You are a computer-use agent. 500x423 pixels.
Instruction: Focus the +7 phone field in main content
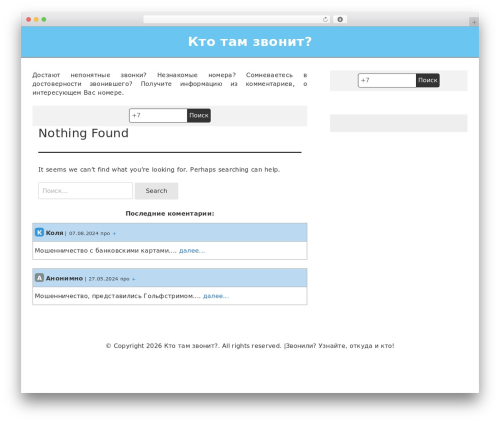pos(158,115)
